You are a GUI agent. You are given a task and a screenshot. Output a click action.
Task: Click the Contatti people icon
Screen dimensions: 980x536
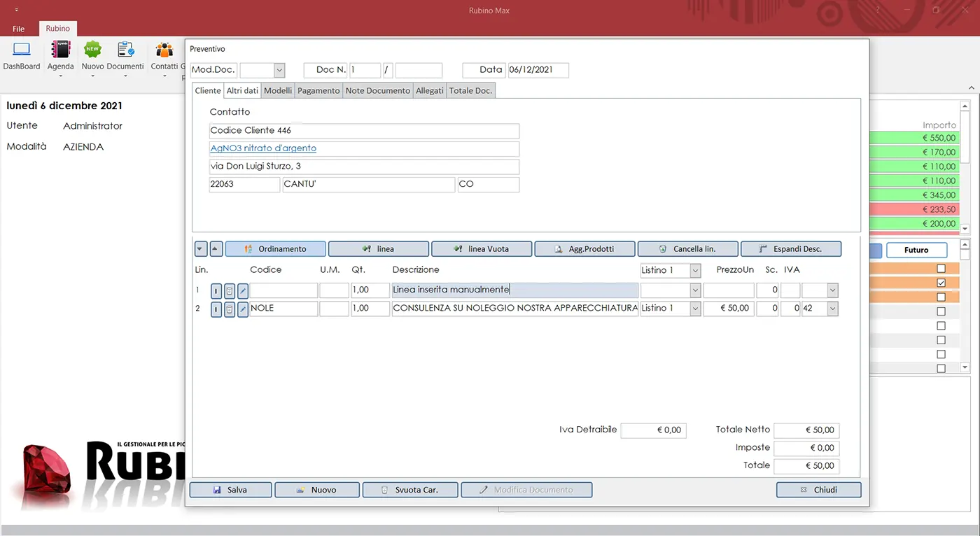tap(164, 50)
